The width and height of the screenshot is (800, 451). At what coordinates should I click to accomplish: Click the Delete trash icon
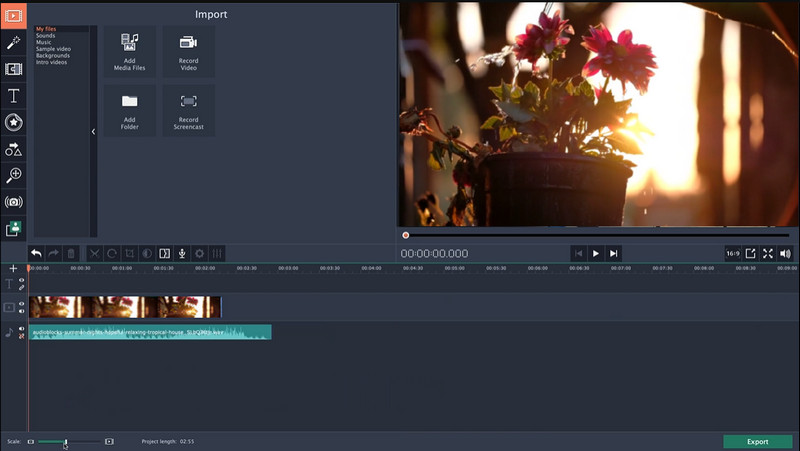coord(71,253)
